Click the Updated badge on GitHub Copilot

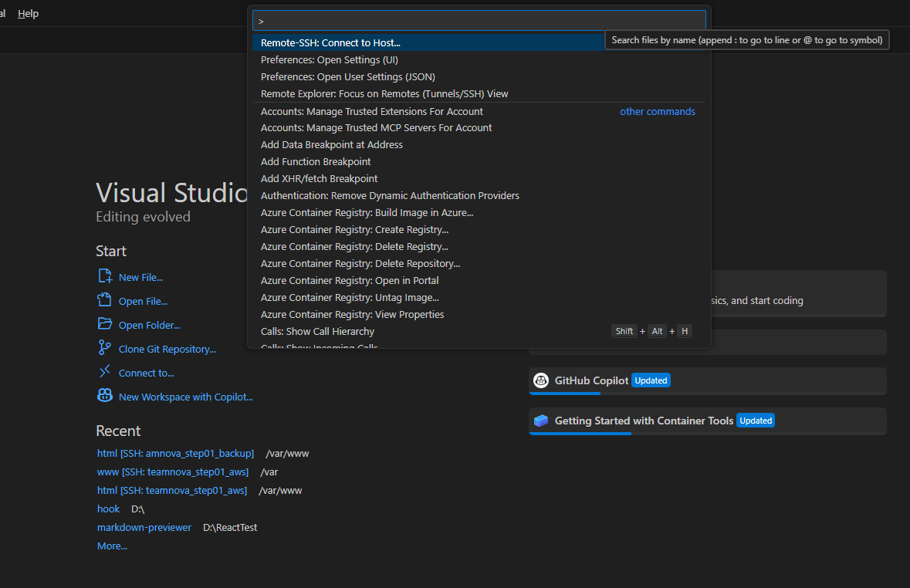point(651,380)
